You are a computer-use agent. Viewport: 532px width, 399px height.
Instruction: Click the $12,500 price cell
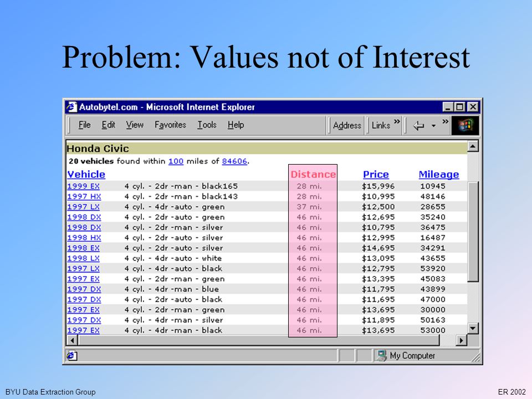pos(378,207)
